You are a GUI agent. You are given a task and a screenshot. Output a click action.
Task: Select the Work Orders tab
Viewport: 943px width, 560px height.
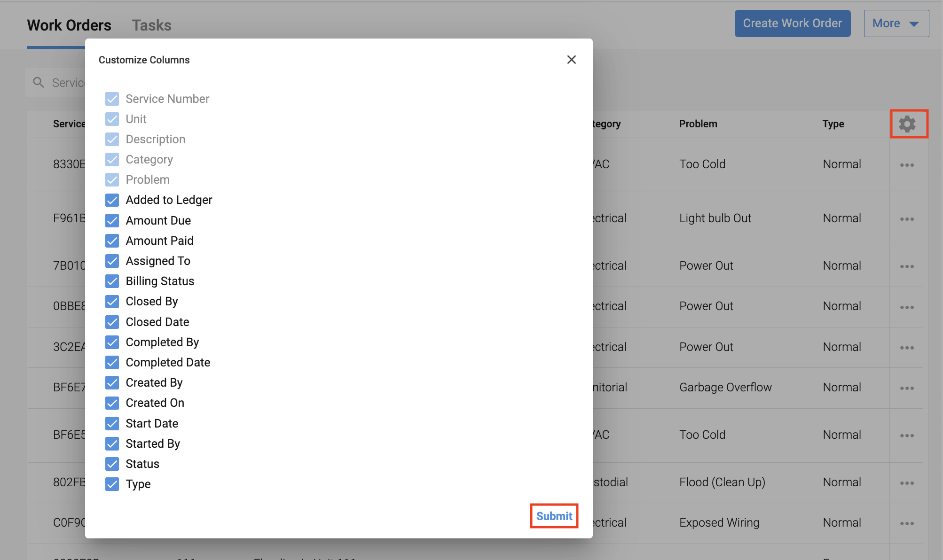69,25
